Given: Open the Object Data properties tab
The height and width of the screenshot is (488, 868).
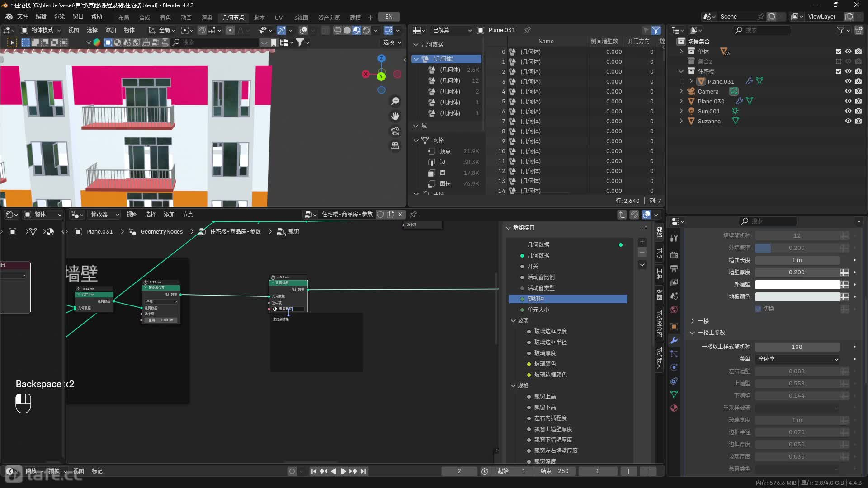Looking at the screenshot, I should 674,394.
